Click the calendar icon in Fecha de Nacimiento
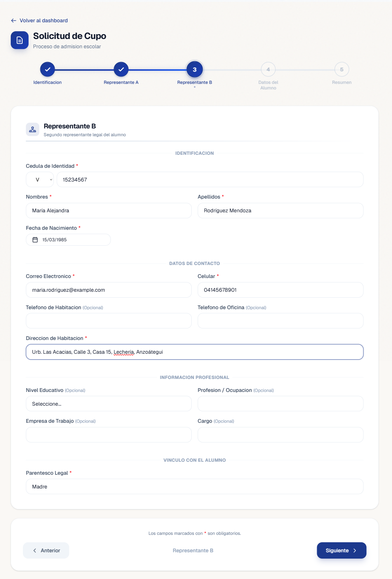This screenshot has width=392, height=579. coord(35,240)
